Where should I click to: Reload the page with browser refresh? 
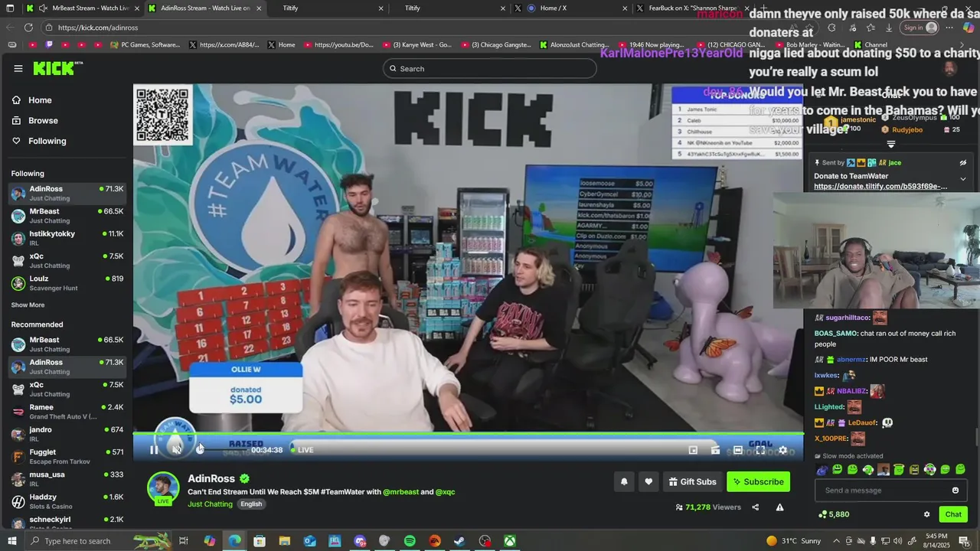(x=28, y=28)
